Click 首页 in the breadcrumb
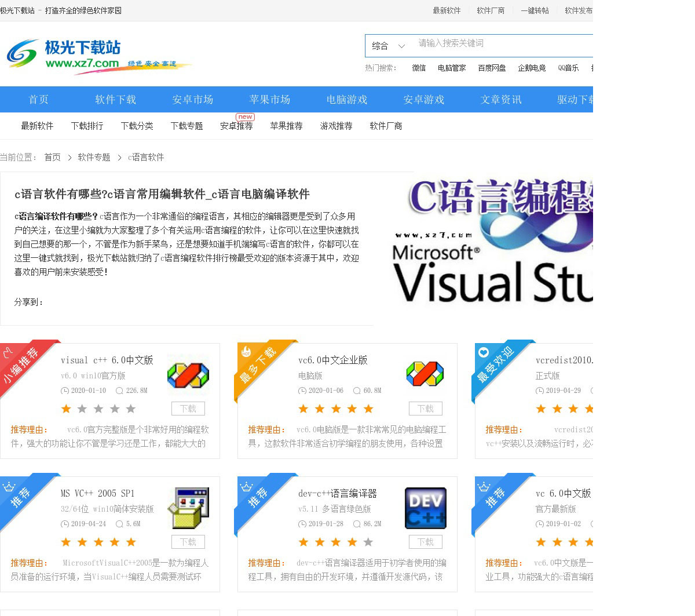Screen dimensions: 695x616 tap(52, 157)
